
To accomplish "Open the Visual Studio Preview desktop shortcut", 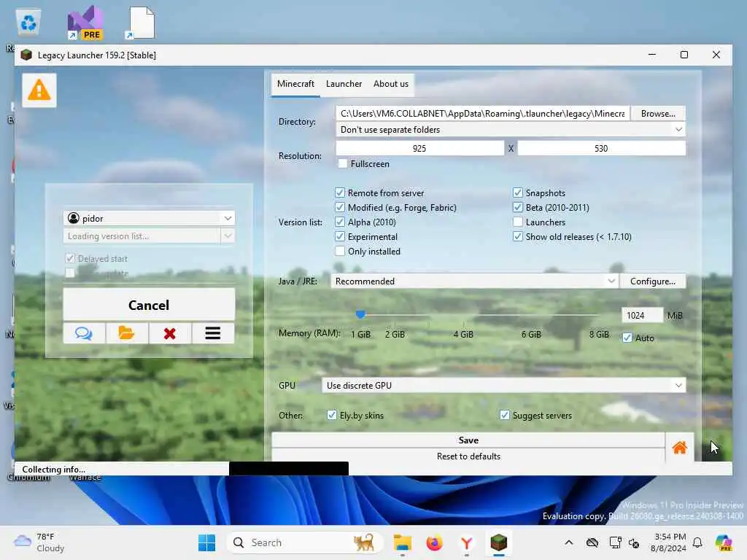I will pyautogui.click(x=85, y=23).
